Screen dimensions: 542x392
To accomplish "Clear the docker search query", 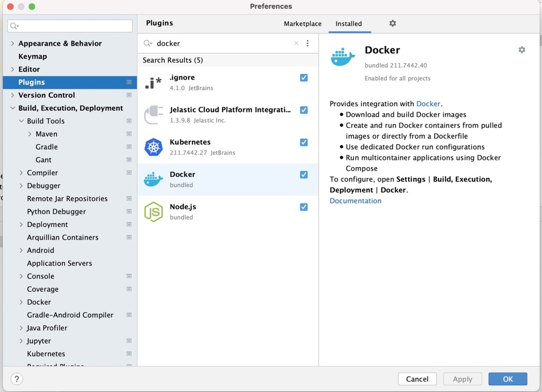I will [296, 43].
